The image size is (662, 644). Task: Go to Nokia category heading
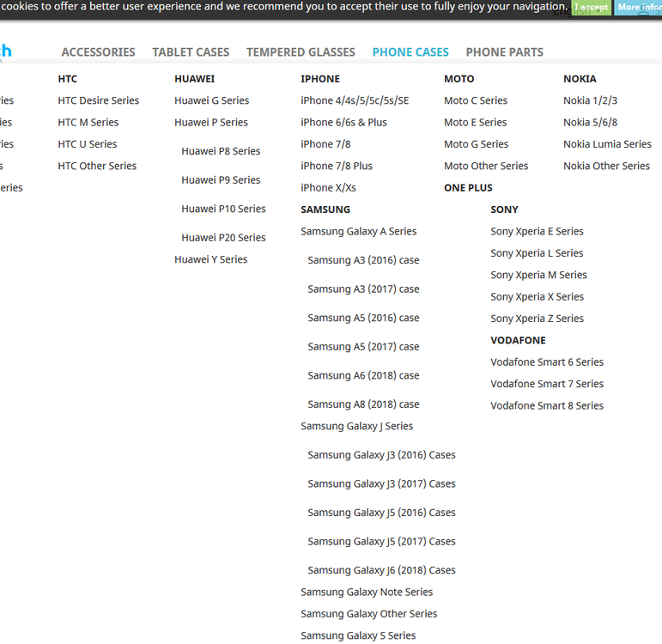[580, 79]
